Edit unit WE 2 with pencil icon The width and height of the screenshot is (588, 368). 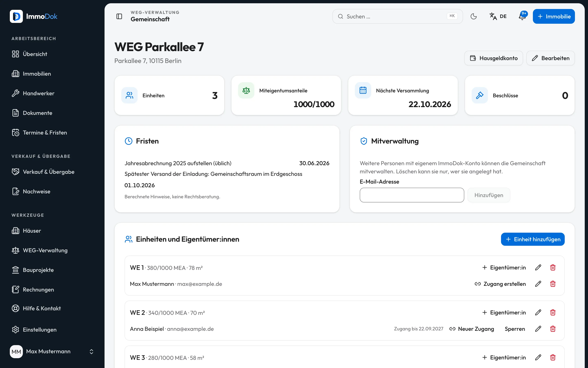(x=538, y=313)
